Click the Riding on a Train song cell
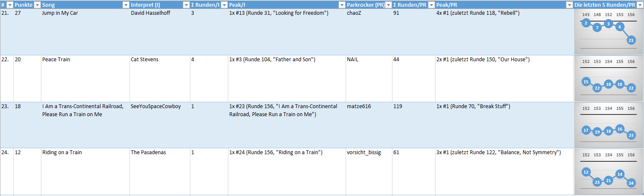The width and height of the screenshot is (644, 196). [85, 171]
